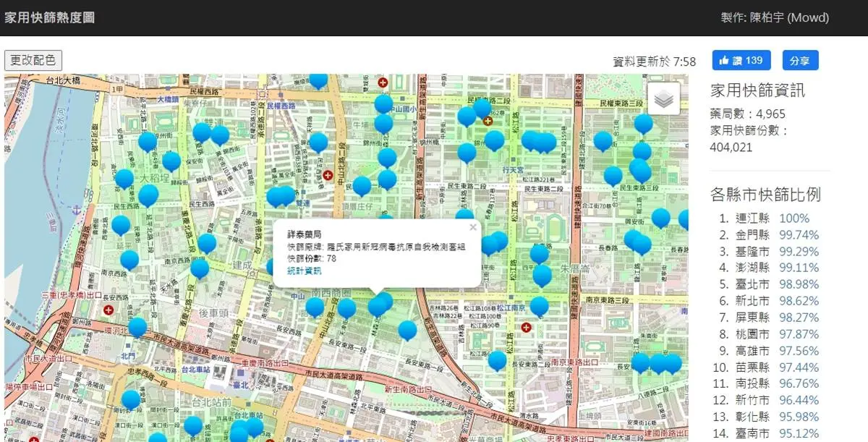Select the pin on 松江路 near 長安東路二段
868x442 pixels.
pyautogui.click(x=497, y=360)
